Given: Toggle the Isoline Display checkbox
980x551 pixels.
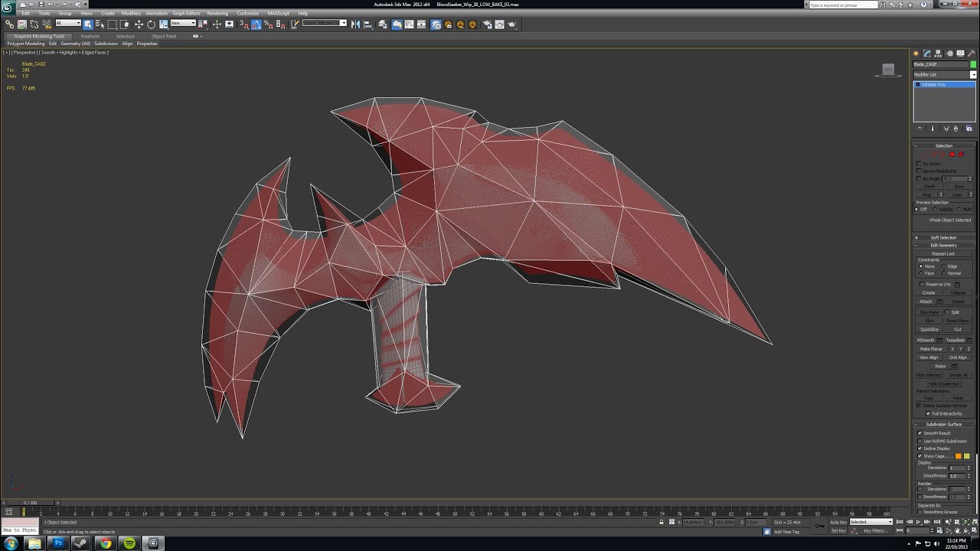Looking at the screenshot, I should [920, 448].
